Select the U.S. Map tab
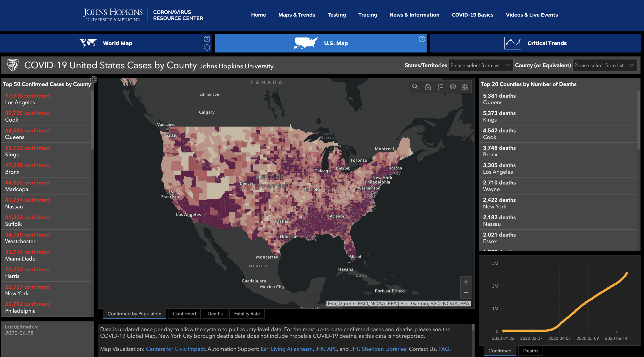Viewport: 644px width, 357px height. 320,43
